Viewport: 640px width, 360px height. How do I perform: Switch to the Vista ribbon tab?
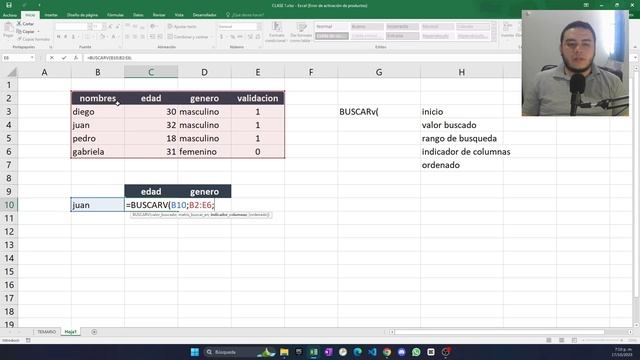179,15
